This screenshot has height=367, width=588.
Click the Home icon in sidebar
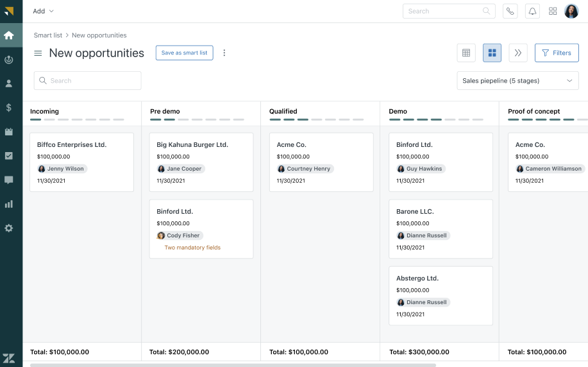click(9, 35)
